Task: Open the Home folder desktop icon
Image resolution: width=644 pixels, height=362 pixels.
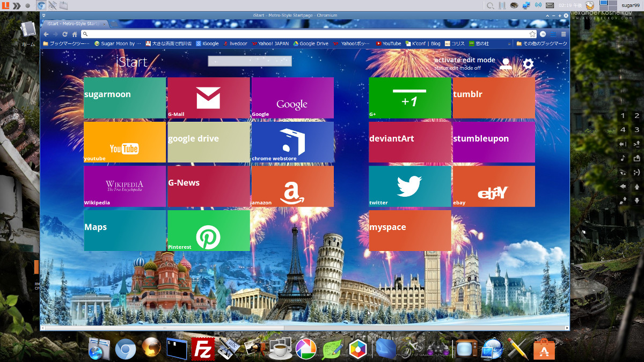Action: (x=28, y=34)
